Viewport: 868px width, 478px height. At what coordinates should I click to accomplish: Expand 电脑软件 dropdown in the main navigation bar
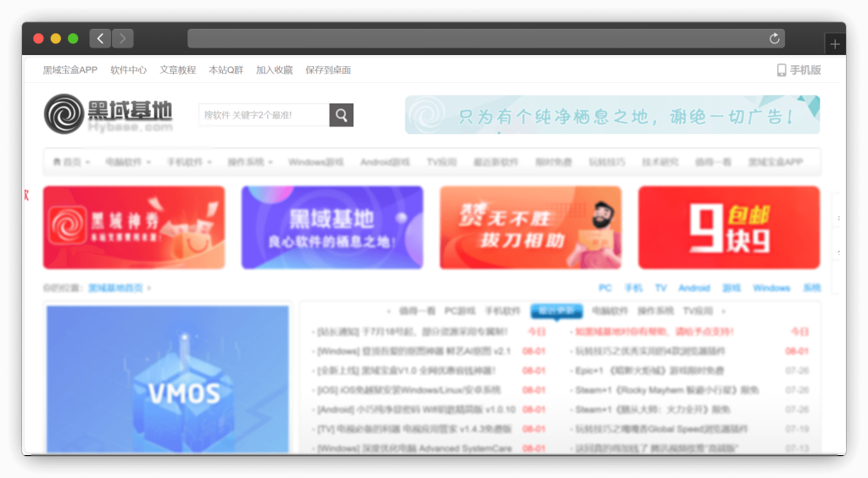click(x=128, y=162)
